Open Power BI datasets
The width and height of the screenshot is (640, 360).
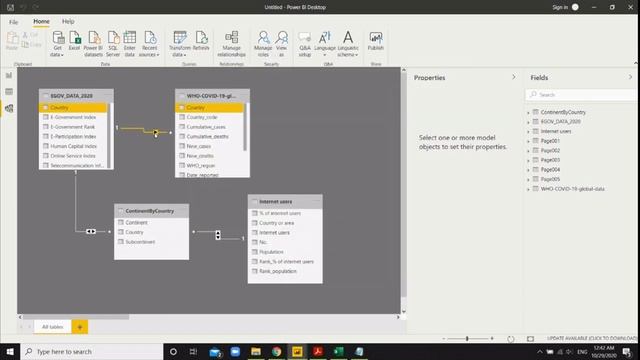pyautogui.click(x=93, y=44)
